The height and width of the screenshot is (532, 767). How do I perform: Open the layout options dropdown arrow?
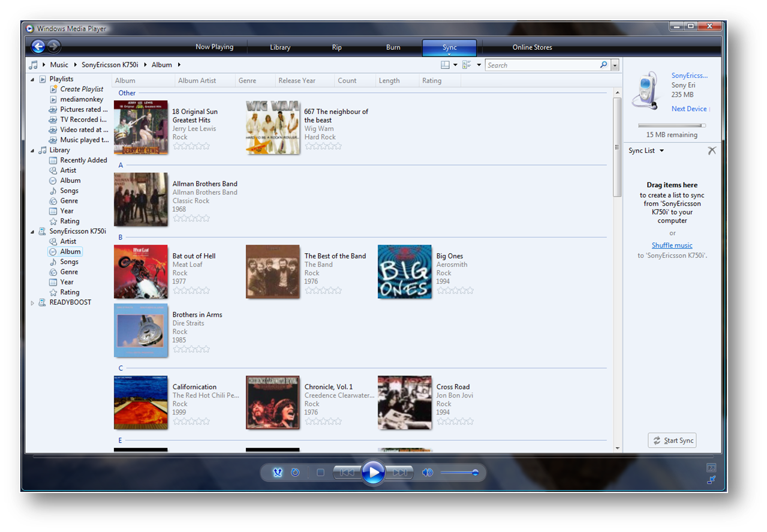click(455, 65)
